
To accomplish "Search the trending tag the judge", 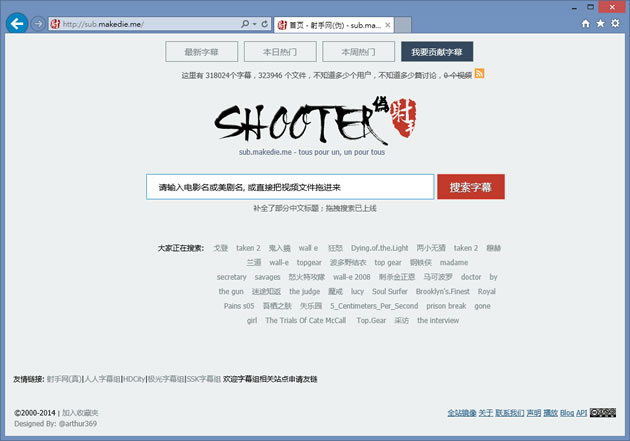I will (x=305, y=291).
